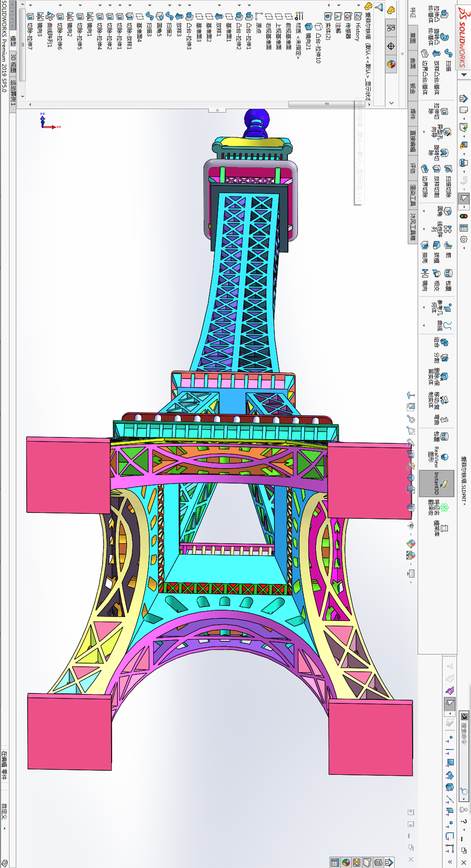
Task: Apply the 圆角 fillet tool
Action: click(443, 211)
